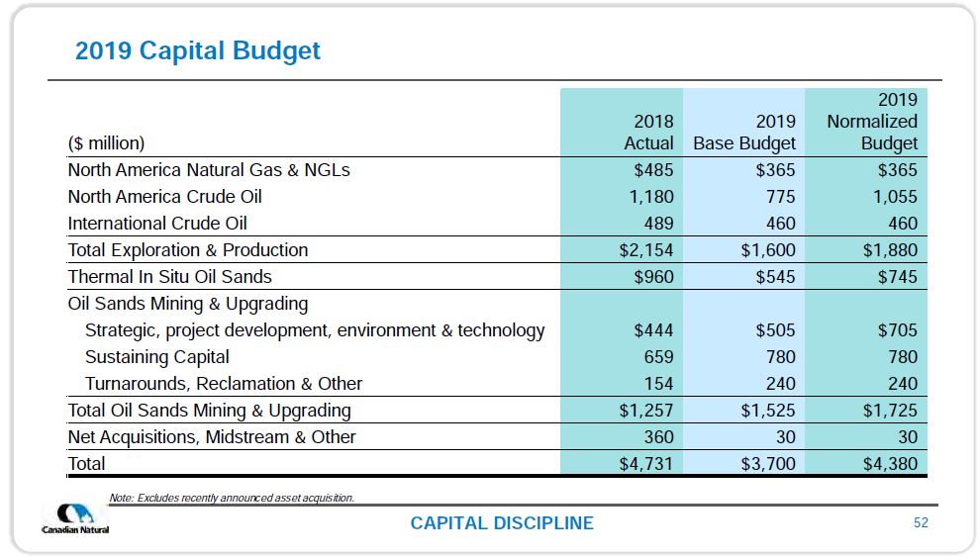Select 240 in the Normalized Budget column
Viewport: 980px width, 556px height.
point(903,384)
